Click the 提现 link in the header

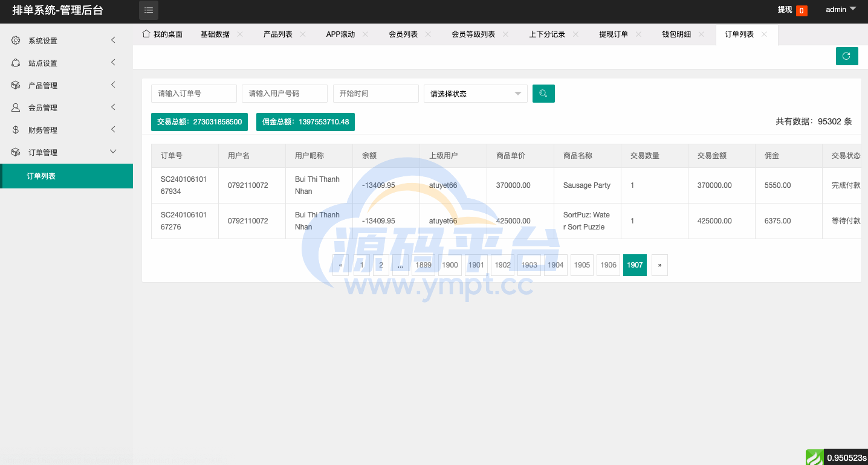785,10
